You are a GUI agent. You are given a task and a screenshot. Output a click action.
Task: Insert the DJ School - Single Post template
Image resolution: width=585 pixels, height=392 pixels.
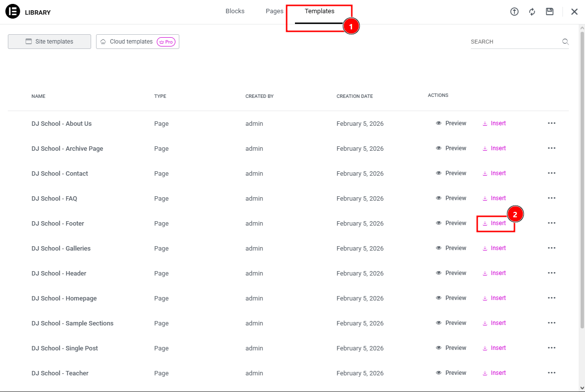click(494, 348)
